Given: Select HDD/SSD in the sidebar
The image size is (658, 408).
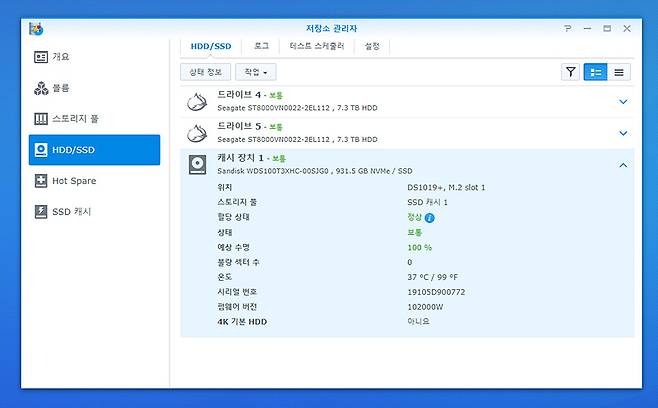Looking at the screenshot, I should tap(94, 150).
